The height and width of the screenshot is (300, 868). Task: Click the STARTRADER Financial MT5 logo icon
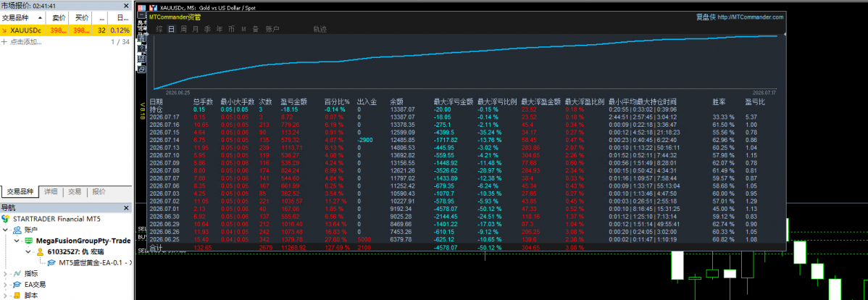click(6, 219)
